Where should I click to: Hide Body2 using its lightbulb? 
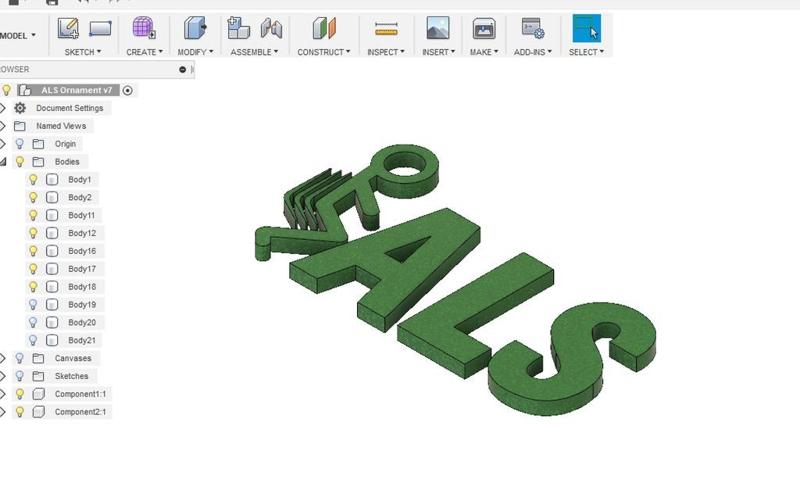[x=33, y=197]
